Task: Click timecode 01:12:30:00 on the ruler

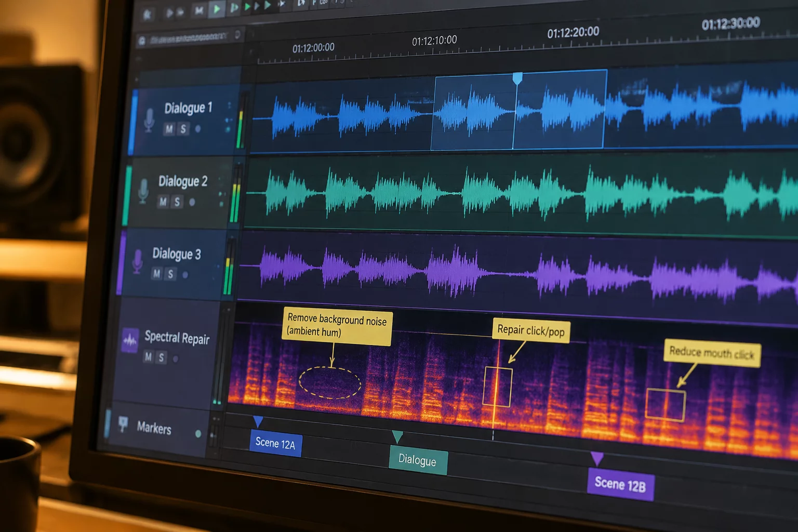Action: tap(730, 23)
